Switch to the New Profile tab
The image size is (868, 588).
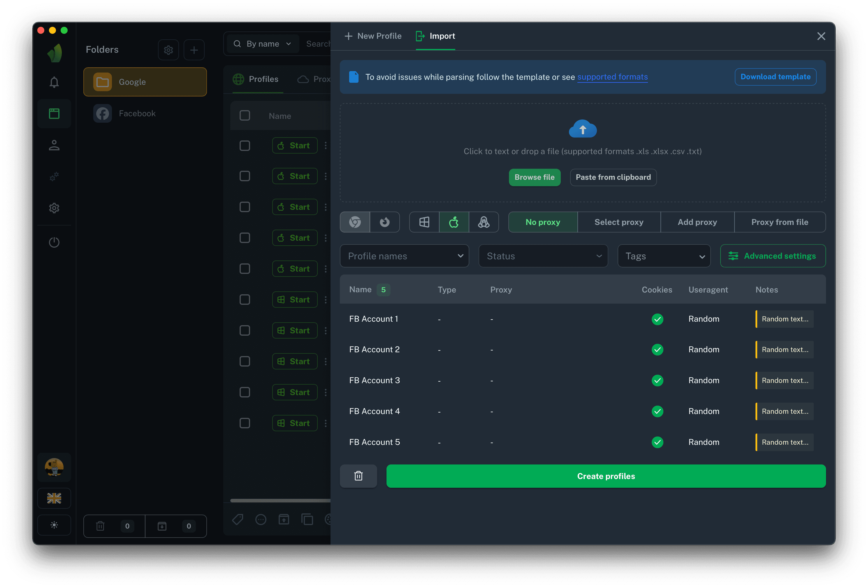(x=373, y=36)
